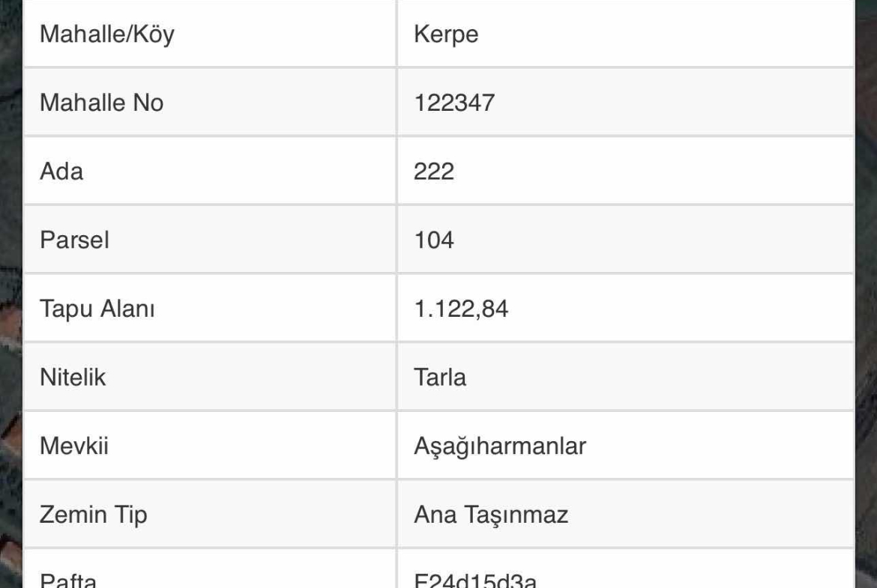Click the Ada label cell
Screen dimensions: 877x588
coord(61,172)
